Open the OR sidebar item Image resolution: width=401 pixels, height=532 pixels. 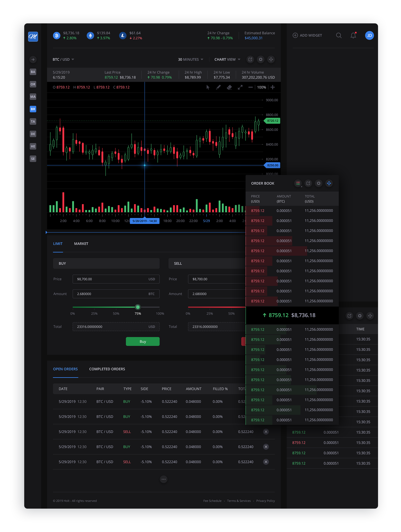[33, 84]
